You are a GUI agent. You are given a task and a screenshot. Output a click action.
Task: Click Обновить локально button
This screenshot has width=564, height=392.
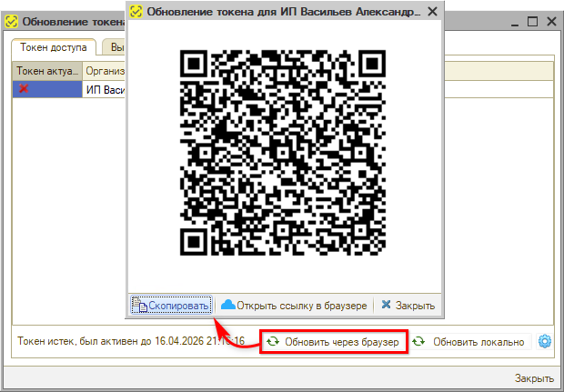pos(470,342)
